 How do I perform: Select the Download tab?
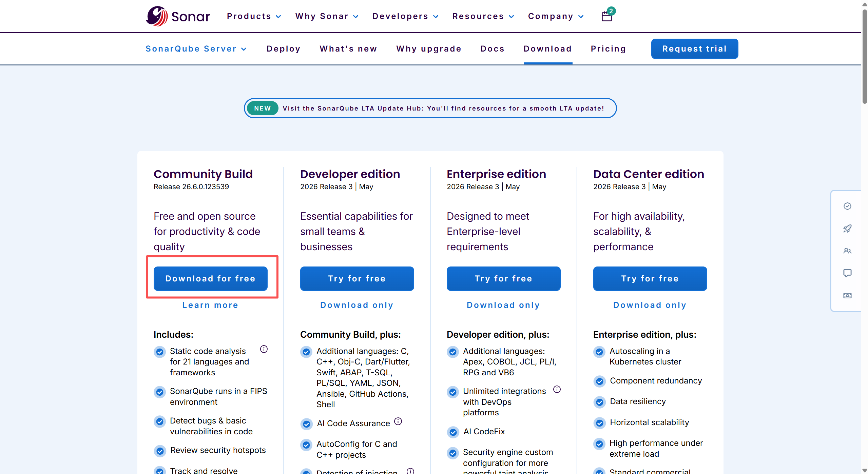coord(548,49)
